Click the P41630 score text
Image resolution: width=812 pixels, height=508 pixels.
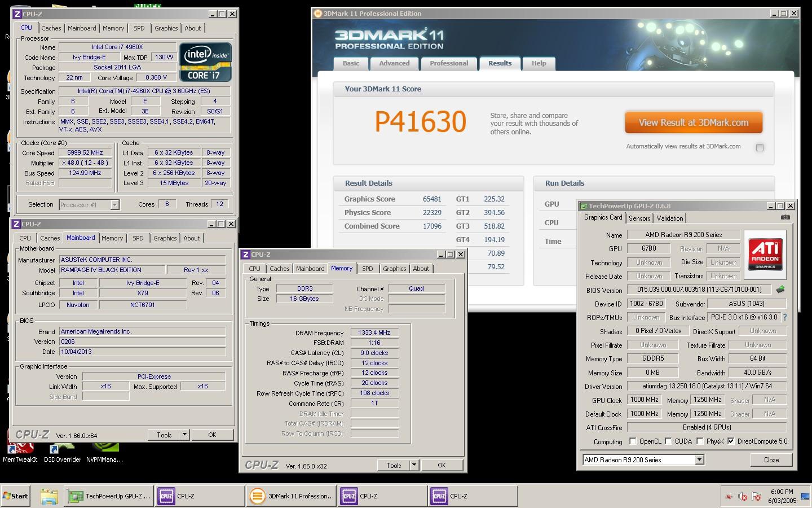click(421, 121)
